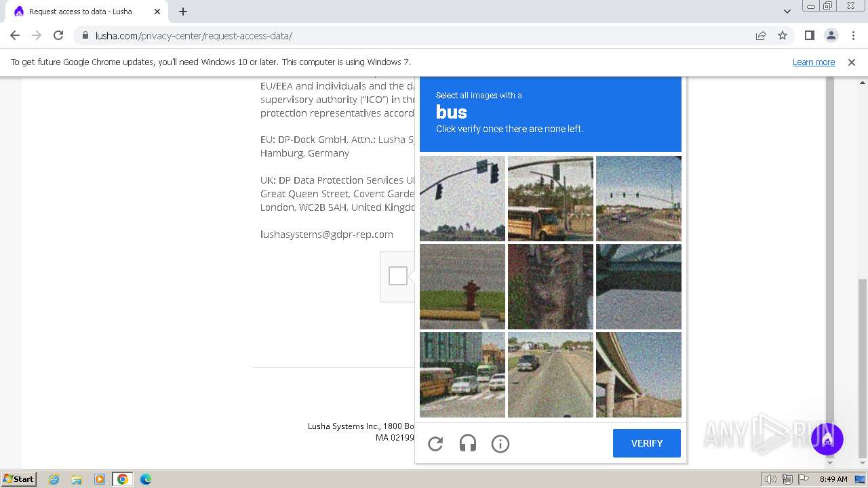Select the red fire hydrant tile
The image size is (868, 488).
pos(462,287)
